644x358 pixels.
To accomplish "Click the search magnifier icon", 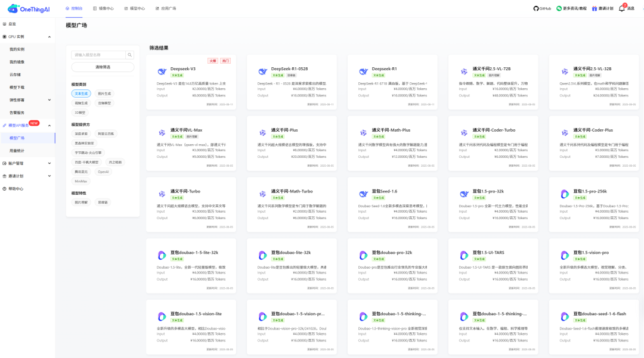I will [130, 55].
